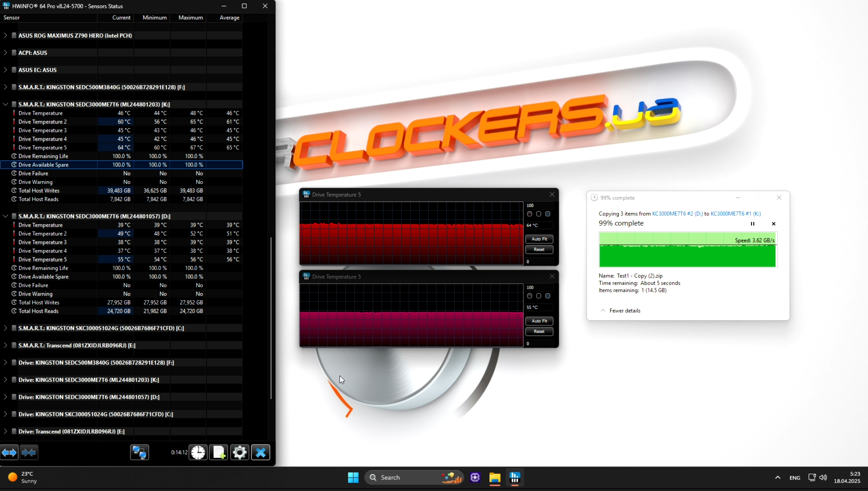Expand the ACPI: ASUS sensor group
Screen dimensions: 868x491
coord(5,53)
